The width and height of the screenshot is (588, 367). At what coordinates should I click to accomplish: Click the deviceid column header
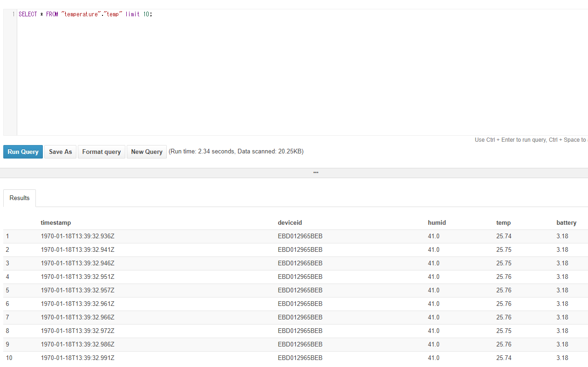290,222
